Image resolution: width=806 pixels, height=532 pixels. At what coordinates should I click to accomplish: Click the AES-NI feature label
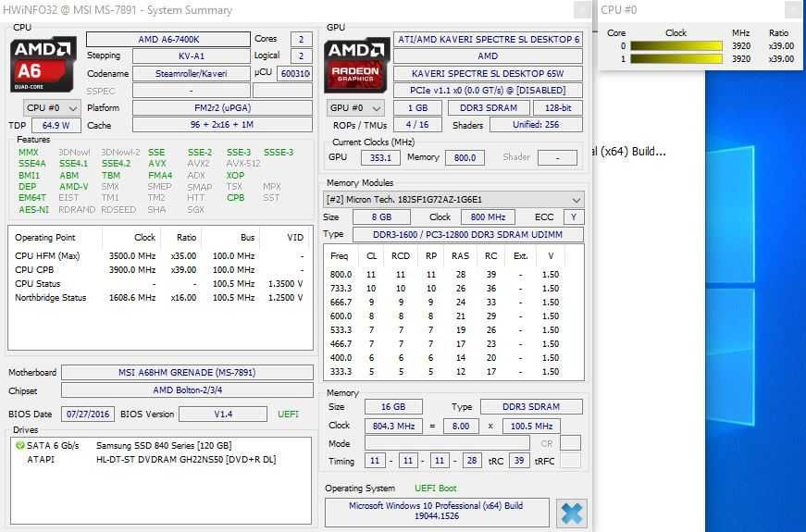click(x=34, y=210)
